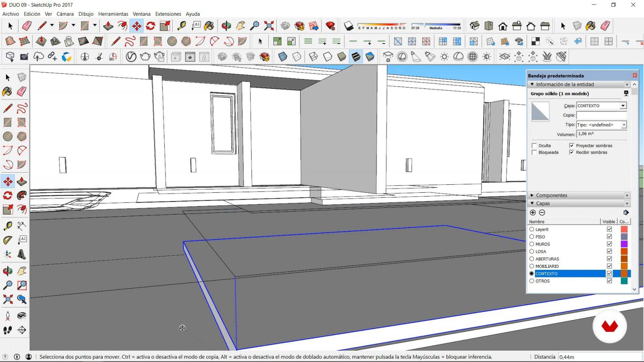The image size is (644, 362).
Task: Click the Section Plane tool in left toolbar
Action: click(22, 330)
